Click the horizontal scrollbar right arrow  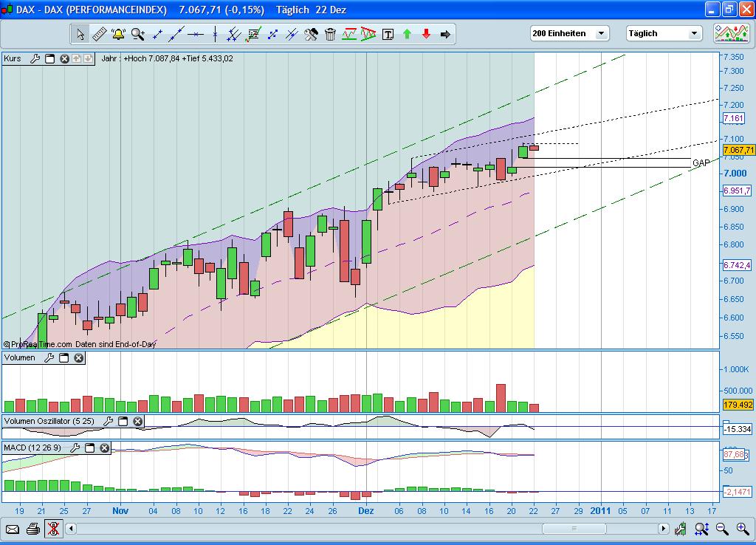[665, 529]
